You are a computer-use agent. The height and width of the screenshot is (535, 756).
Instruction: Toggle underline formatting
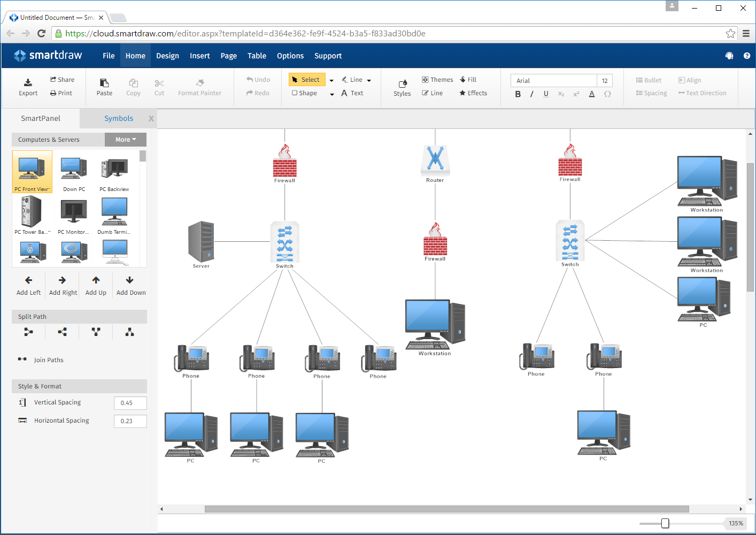pyautogui.click(x=546, y=94)
